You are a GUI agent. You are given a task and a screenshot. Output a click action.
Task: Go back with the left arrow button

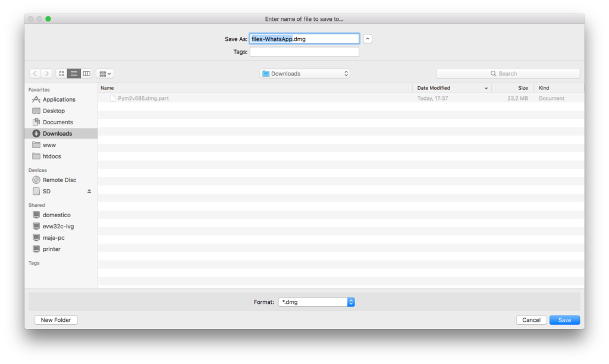[x=35, y=73]
